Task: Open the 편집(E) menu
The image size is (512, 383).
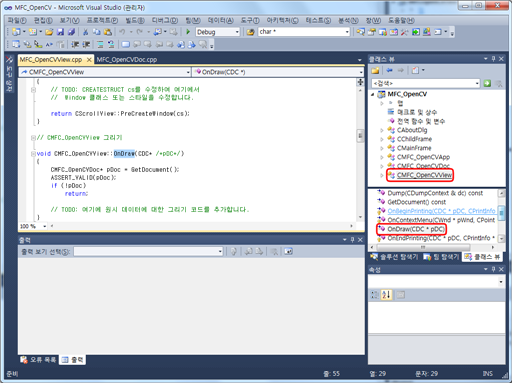Action: pyautogui.click(x=43, y=20)
